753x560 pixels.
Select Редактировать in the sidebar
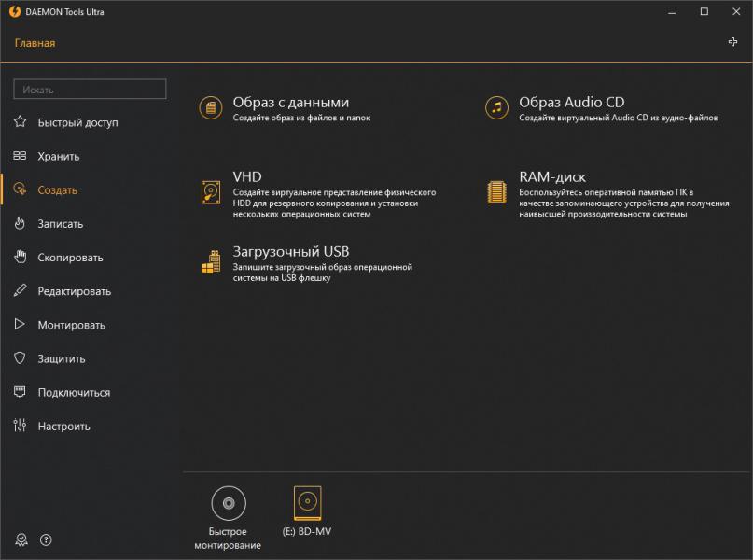click(74, 291)
